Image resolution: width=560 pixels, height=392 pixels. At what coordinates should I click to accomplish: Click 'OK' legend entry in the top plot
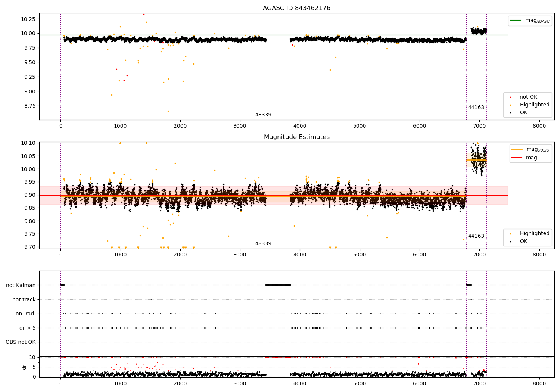[523, 113]
